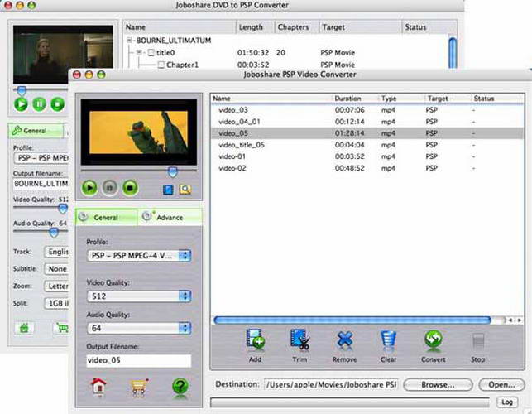Toggle the title0 checkbox in DVD window
This screenshot has height=414, width=532.
click(151, 53)
